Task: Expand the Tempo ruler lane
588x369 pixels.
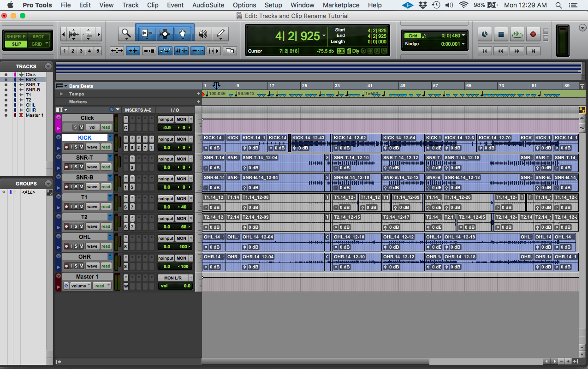Action: (x=61, y=94)
